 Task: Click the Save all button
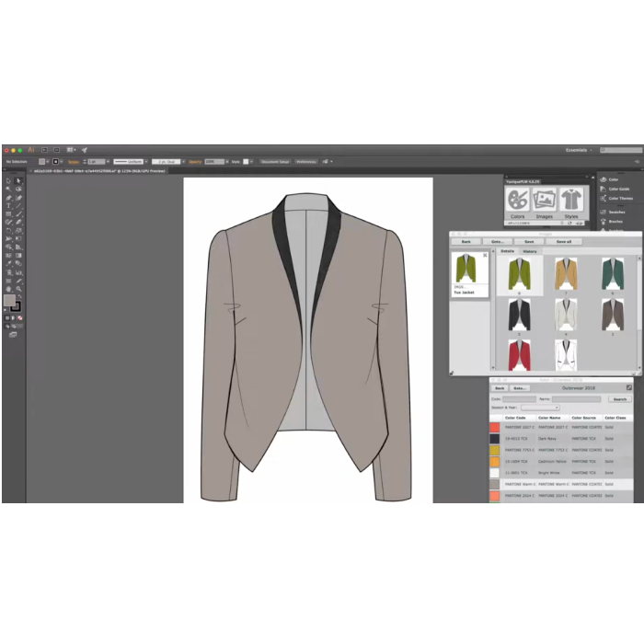(x=563, y=241)
